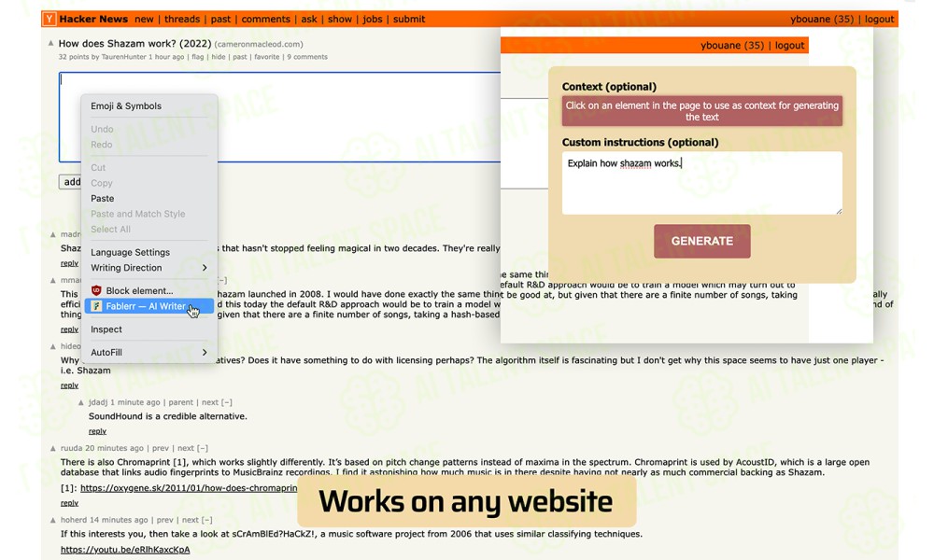
Task: Choose Inspect from the context menu
Action: click(x=149, y=329)
